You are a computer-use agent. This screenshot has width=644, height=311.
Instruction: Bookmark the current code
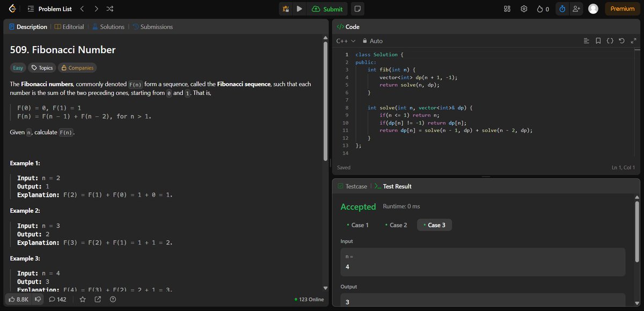[x=598, y=40]
